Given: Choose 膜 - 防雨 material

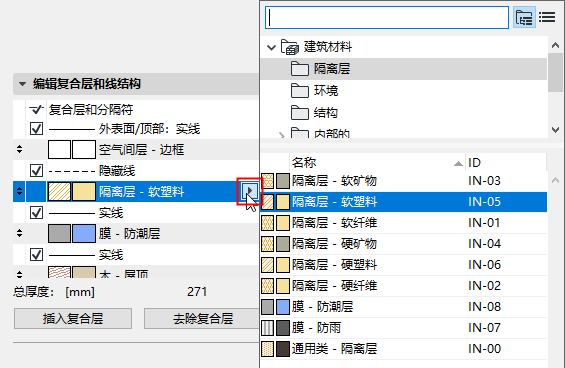Looking at the screenshot, I should (x=404, y=328).
